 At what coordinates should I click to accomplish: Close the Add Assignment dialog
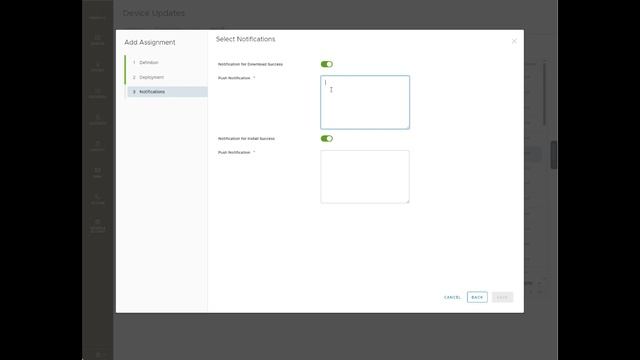[514, 41]
